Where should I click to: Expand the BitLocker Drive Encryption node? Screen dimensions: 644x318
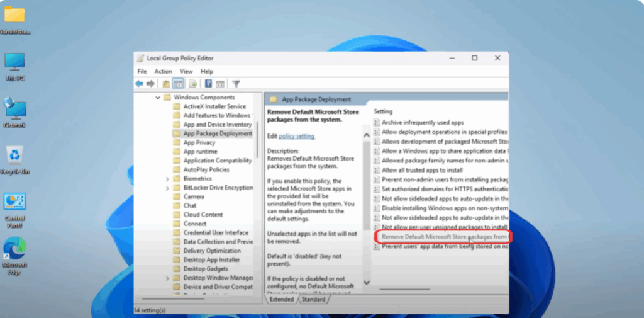[167, 188]
